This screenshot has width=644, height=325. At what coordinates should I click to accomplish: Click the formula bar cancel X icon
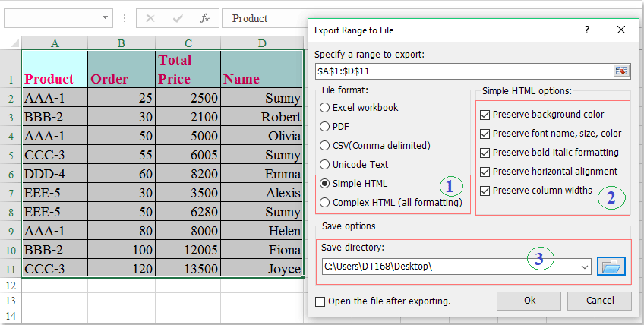coord(150,17)
